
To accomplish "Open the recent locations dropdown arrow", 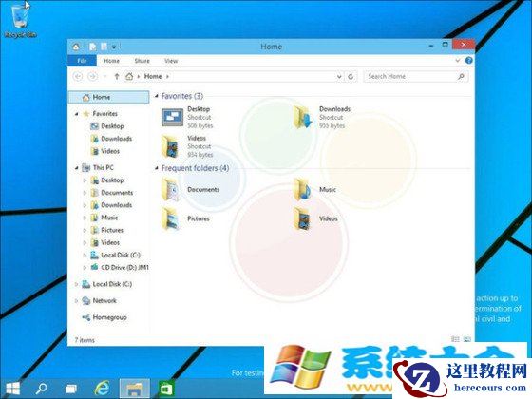I will [104, 77].
